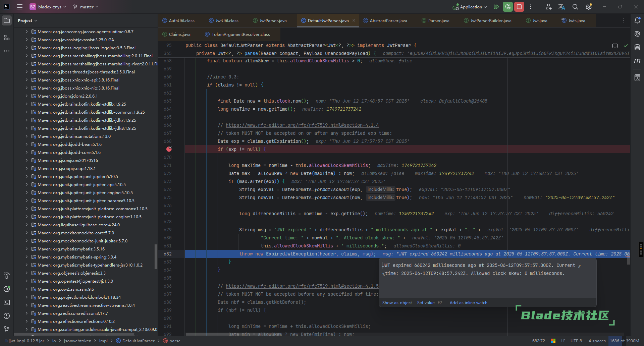644x346 pixels.
Task: Stop the running Application
Action: (519, 7)
